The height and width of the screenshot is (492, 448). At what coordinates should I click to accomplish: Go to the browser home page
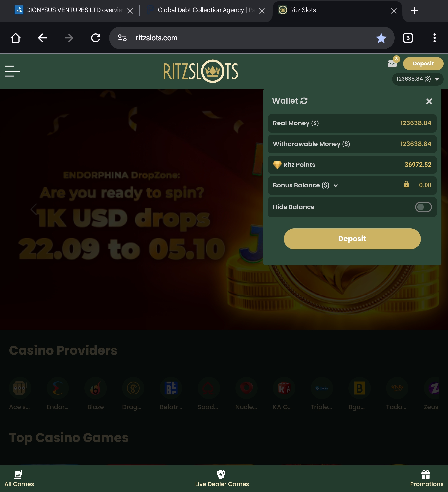16,38
